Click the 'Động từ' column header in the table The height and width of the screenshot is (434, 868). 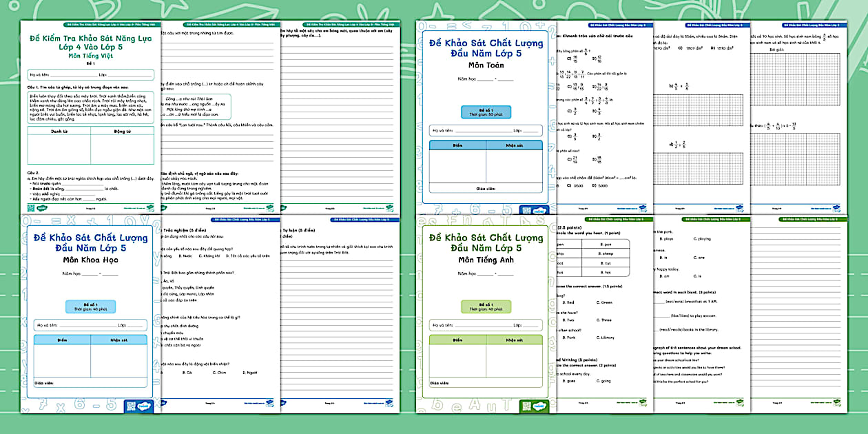point(123,131)
